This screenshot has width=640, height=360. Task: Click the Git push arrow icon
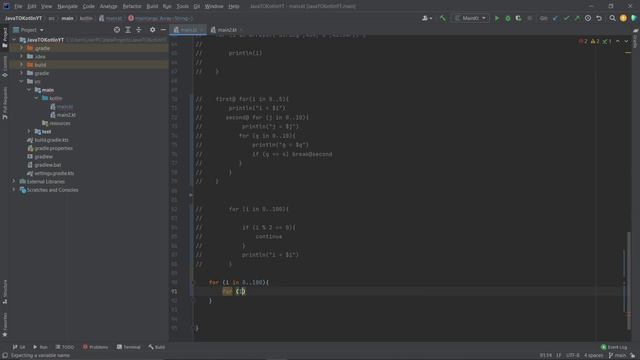point(577,18)
